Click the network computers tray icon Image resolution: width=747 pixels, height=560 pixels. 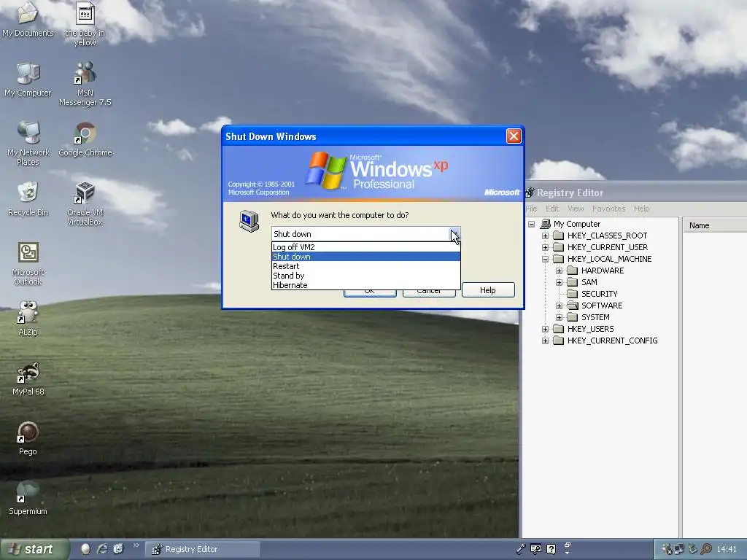click(679, 549)
